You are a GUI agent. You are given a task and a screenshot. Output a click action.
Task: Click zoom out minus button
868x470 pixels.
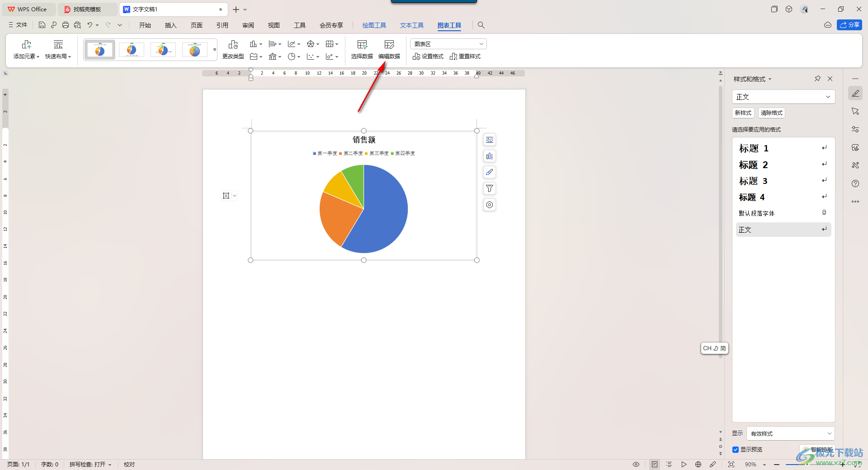(x=777, y=465)
